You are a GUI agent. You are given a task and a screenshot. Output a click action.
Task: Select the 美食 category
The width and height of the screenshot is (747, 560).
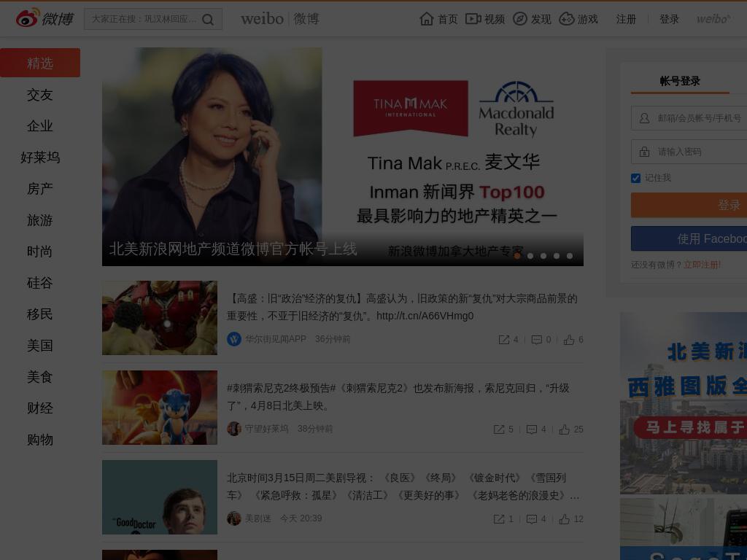pyautogui.click(x=40, y=377)
